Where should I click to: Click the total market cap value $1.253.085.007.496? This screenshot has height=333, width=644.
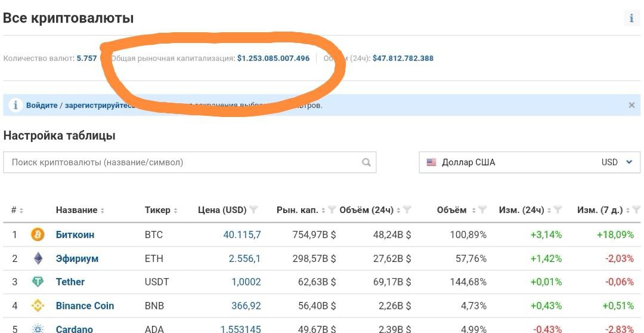click(274, 58)
